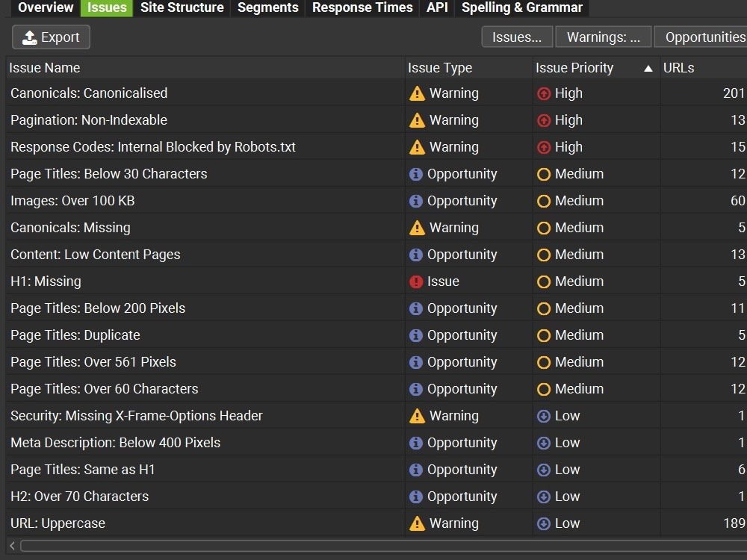Click the warning icon in Canonicals: Canonicalised row
Screen dimensions: 747x560
point(417,93)
